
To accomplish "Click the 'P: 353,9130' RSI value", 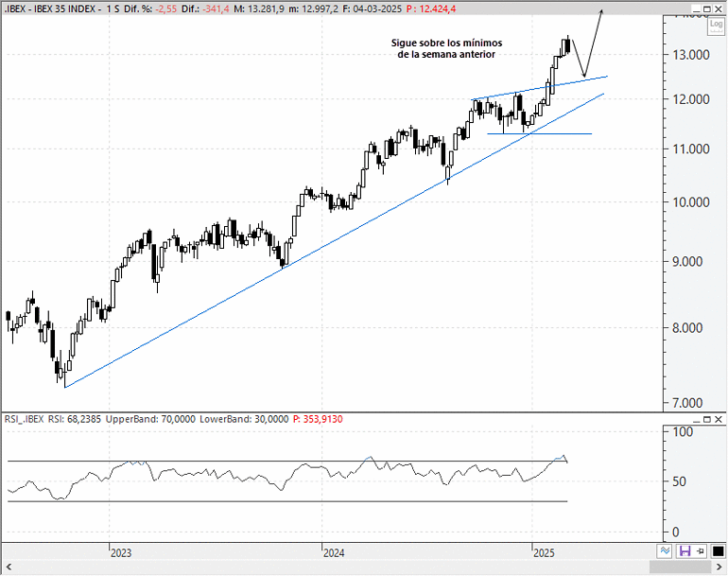I will pyautogui.click(x=318, y=419).
